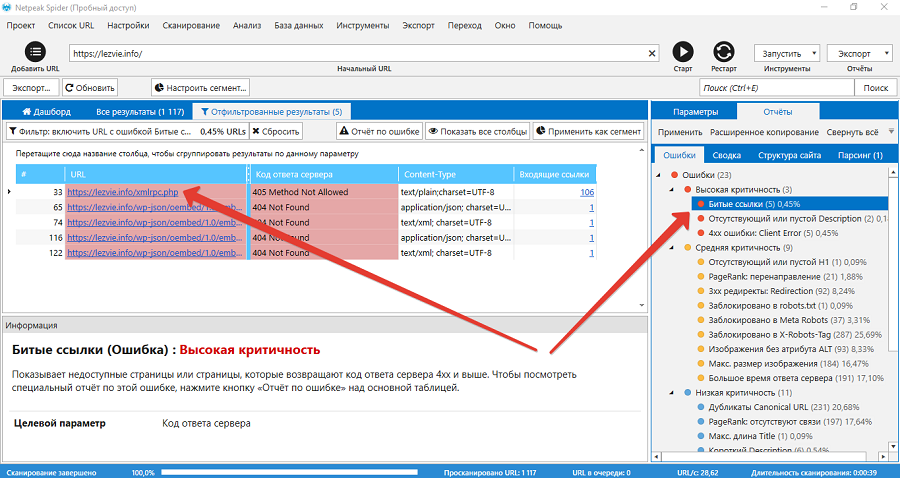Click the Restart icon

pyautogui.click(x=724, y=52)
